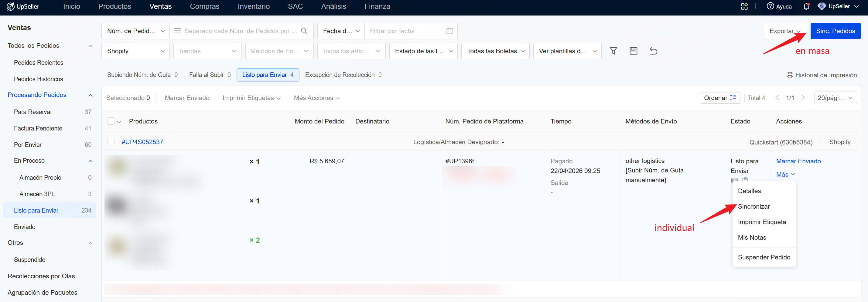
Task: Choose Sincronizar from the Más menu
Action: click(754, 207)
